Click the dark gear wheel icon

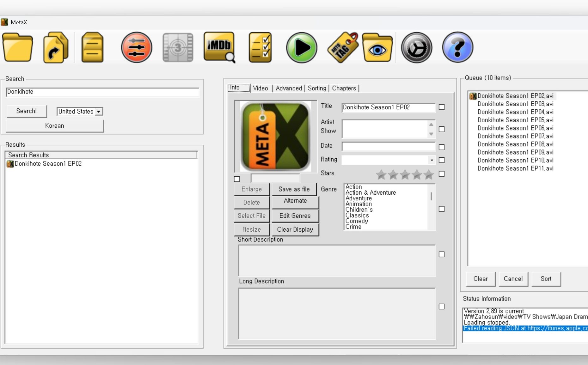417,48
